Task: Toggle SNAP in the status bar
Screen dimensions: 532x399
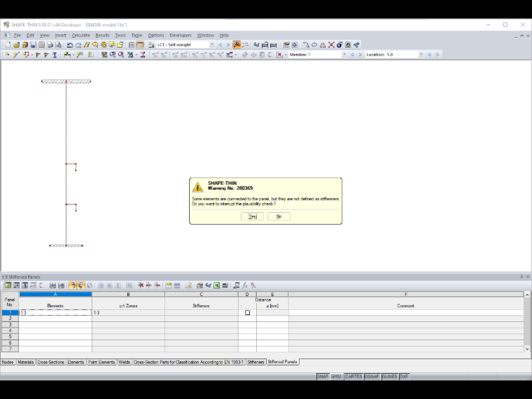Action: [323, 377]
